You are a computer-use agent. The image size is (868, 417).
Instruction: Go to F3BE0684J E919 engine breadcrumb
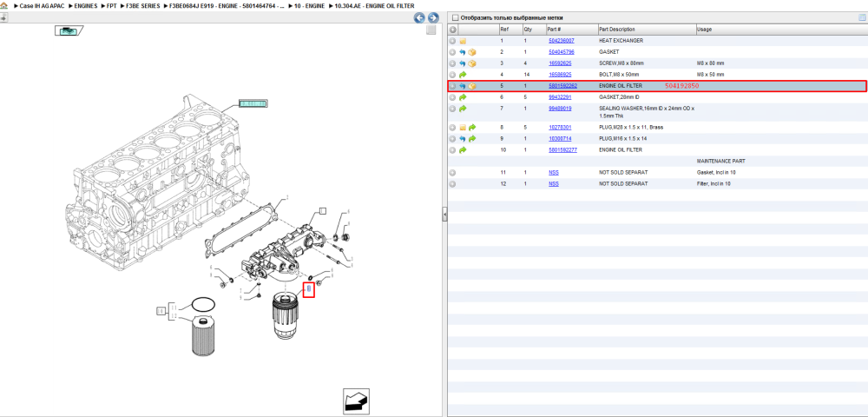tap(228, 5)
